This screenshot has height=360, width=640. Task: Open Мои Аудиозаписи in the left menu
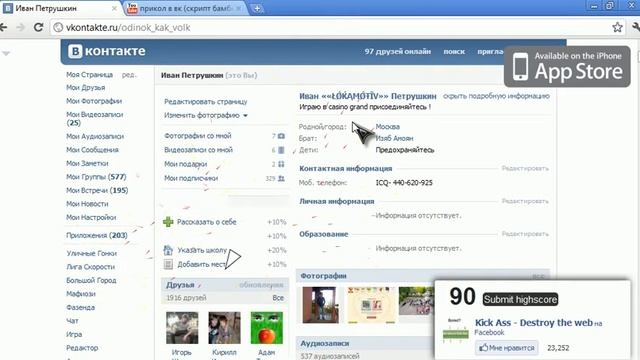click(x=95, y=136)
